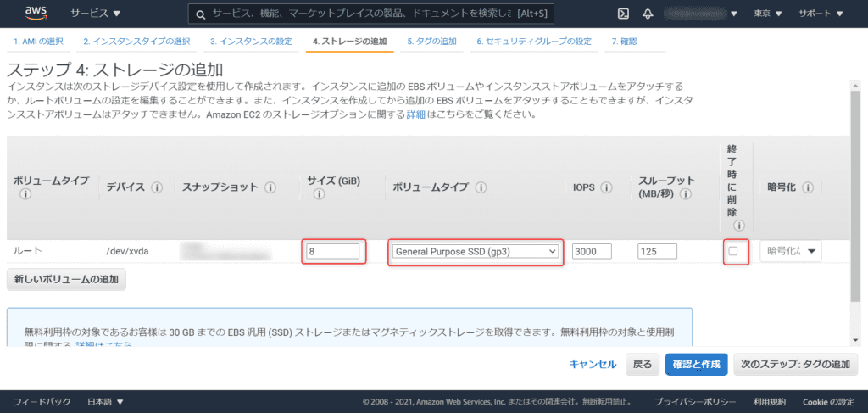868x413 pixels.
Task: Open the General Purpose SSD (gp3) dropdown
Action: [x=476, y=251]
